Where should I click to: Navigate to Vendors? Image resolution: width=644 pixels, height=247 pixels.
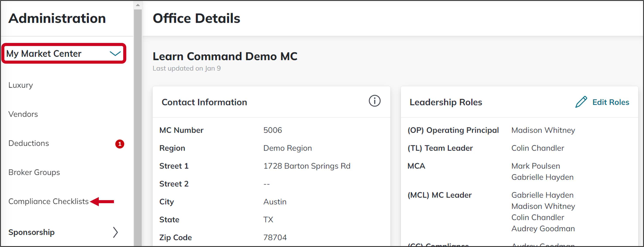click(x=23, y=114)
